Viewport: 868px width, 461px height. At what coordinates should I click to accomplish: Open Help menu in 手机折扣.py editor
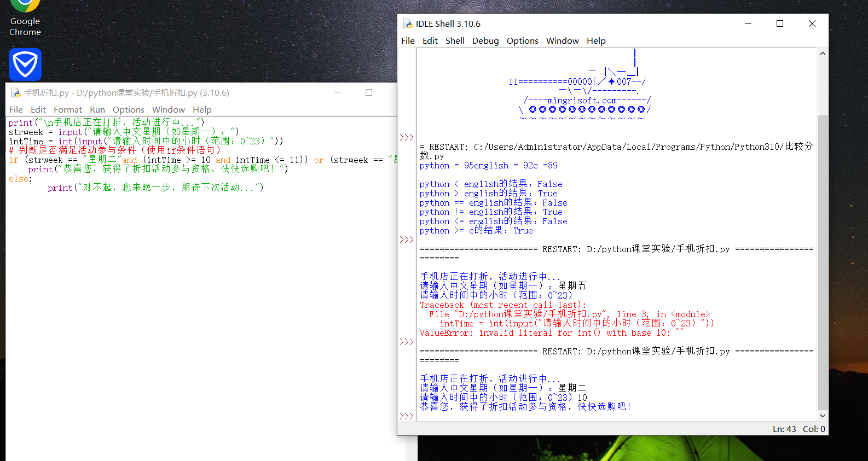[202, 110]
